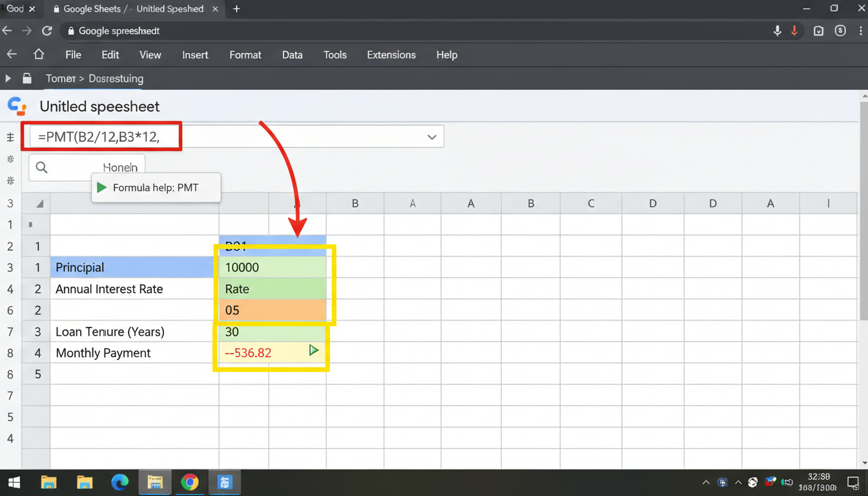Viewport: 868px width, 496px height.
Task: Expand the formula bar dropdown chevron
Action: click(431, 136)
